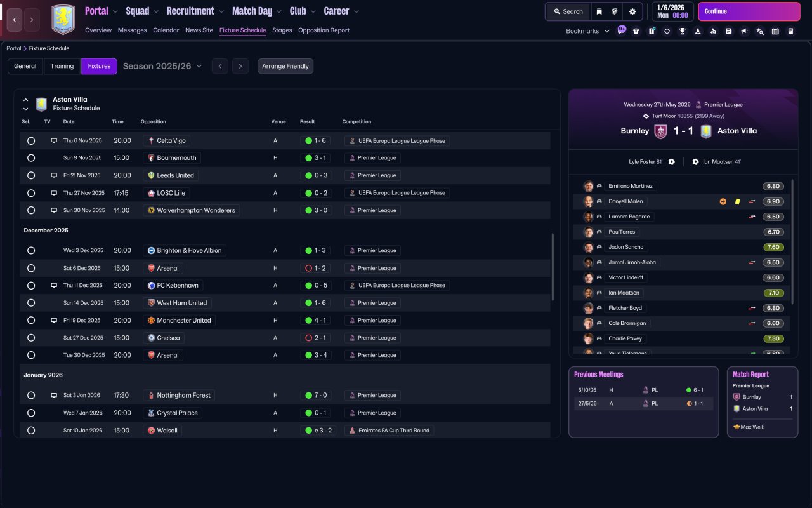Open the News Site tab
The height and width of the screenshot is (508, 812).
[199, 30]
